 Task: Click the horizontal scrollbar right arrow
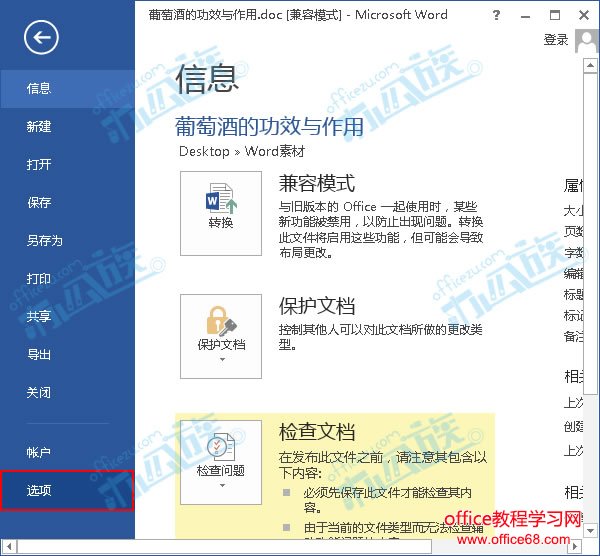574,546
